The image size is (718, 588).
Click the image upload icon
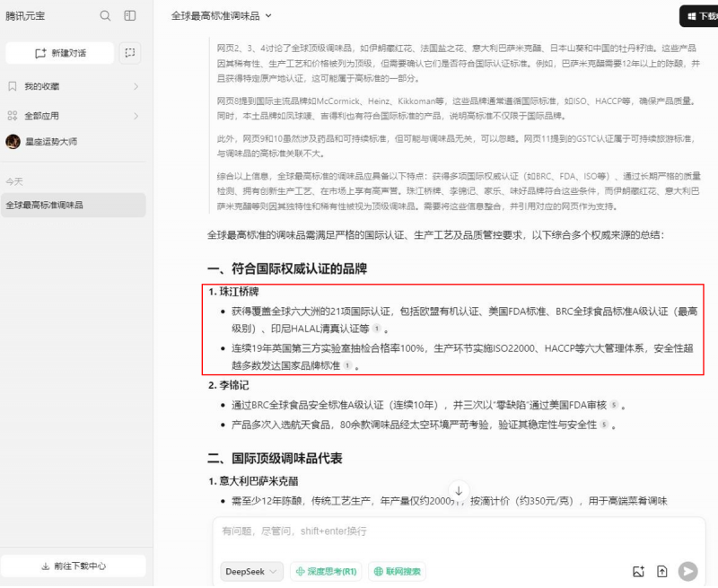638,572
